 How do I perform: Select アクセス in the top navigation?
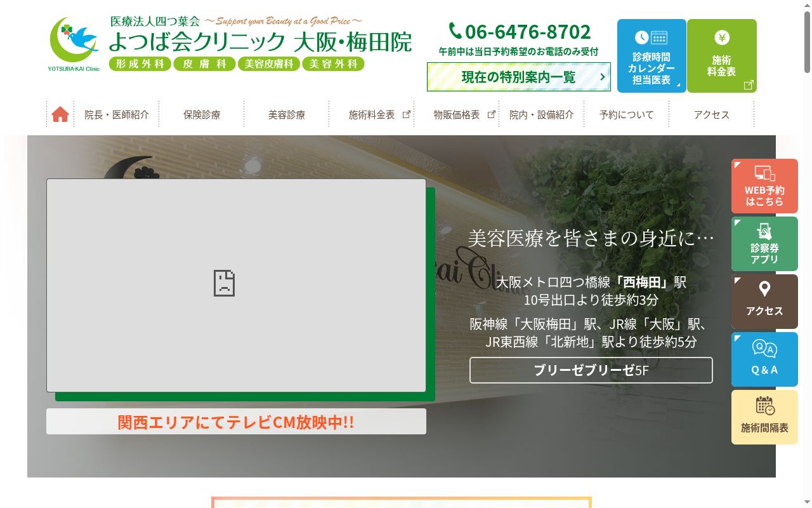coord(712,114)
